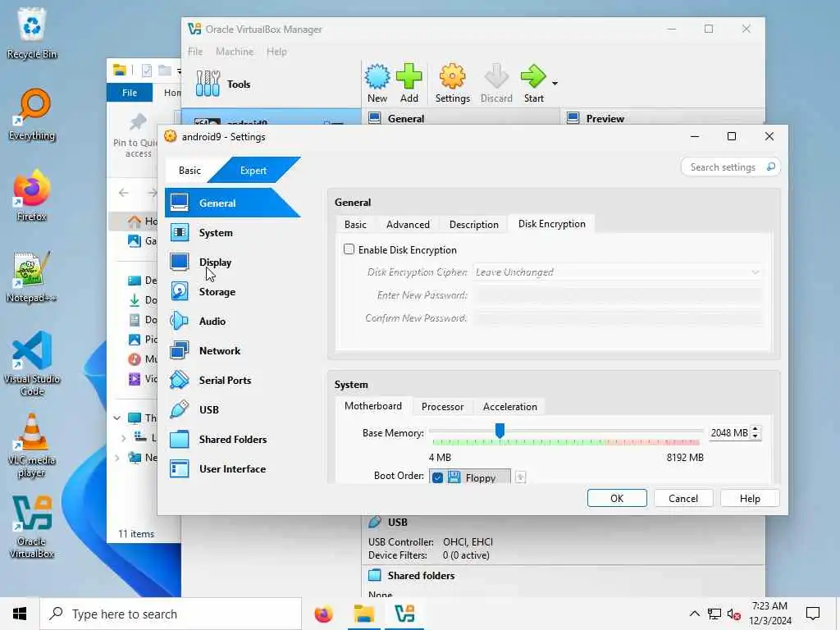Open the Help menu in VirtualBox Manager

click(x=276, y=52)
